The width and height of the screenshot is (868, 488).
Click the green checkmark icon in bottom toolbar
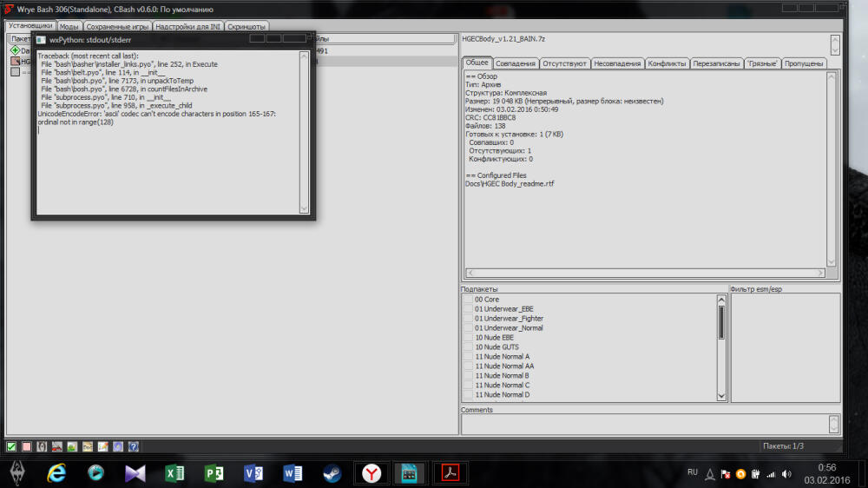point(11,446)
